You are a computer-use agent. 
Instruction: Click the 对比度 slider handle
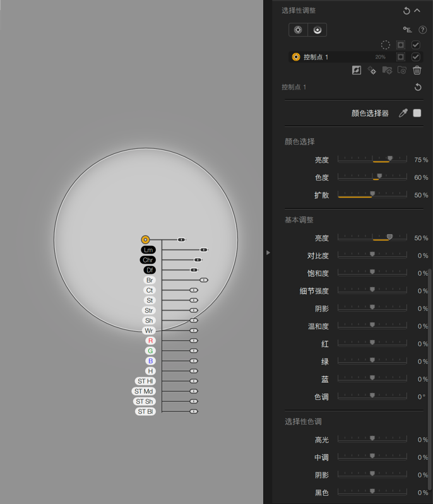click(x=372, y=254)
